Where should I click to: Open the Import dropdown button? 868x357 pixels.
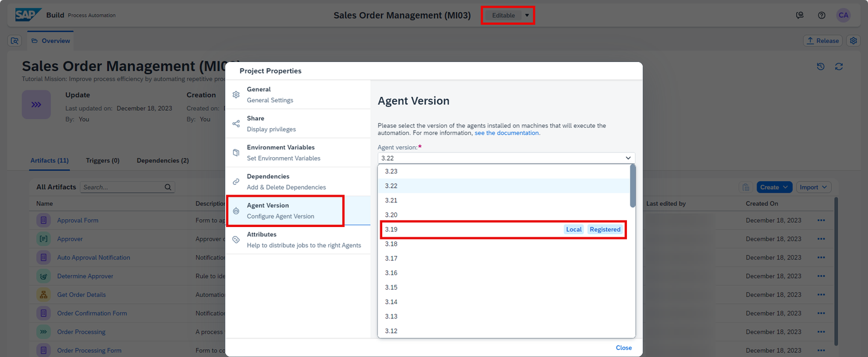pyautogui.click(x=814, y=187)
